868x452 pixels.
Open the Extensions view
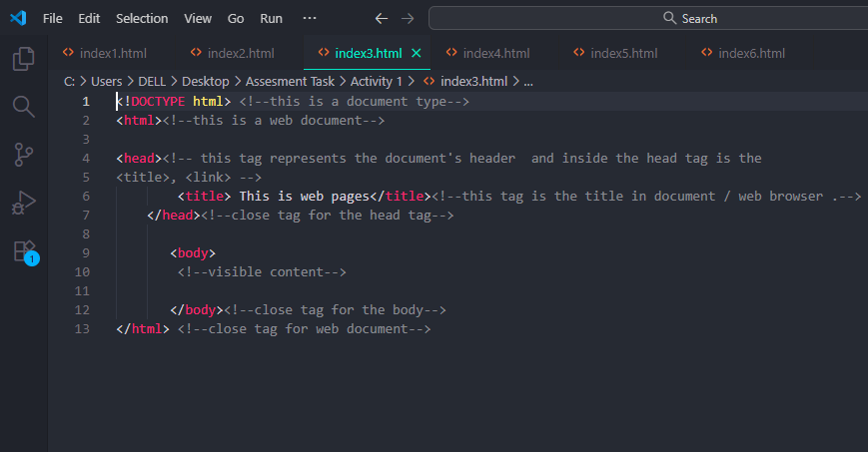pyautogui.click(x=24, y=250)
